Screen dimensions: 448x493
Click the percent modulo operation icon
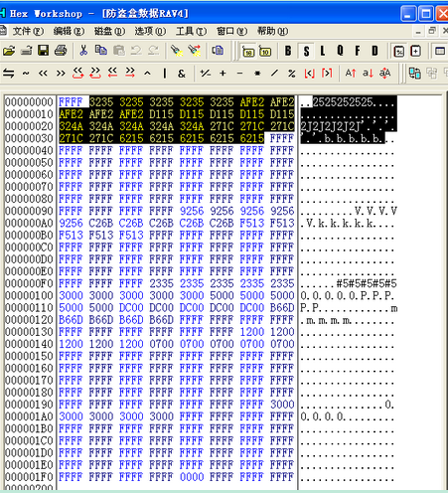[292, 74]
